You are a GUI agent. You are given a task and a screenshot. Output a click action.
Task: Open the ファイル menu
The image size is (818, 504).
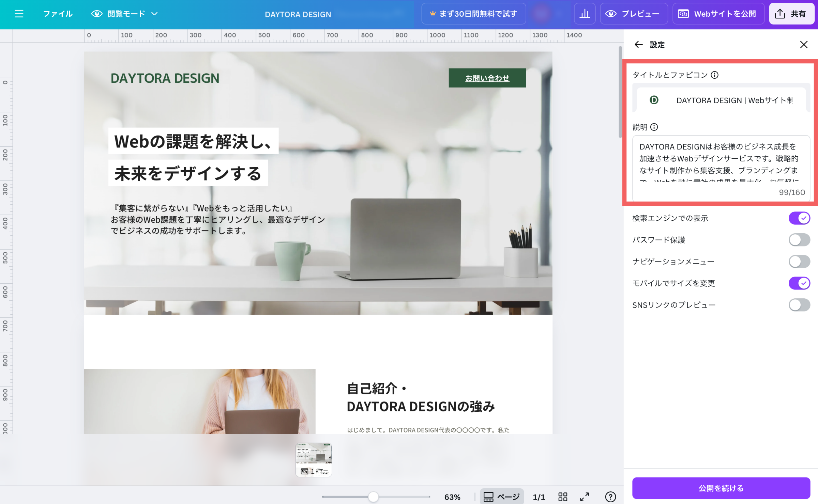click(58, 14)
